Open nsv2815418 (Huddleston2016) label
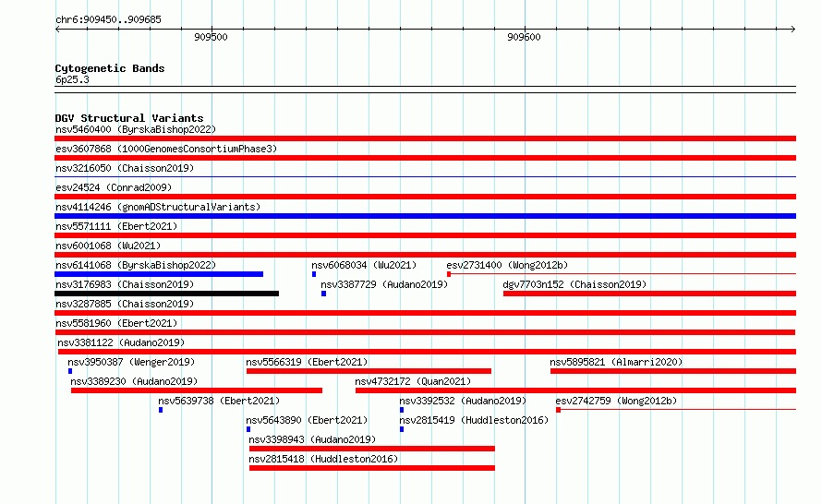This screenshot has width=822, height=504. tap(323, 459)
